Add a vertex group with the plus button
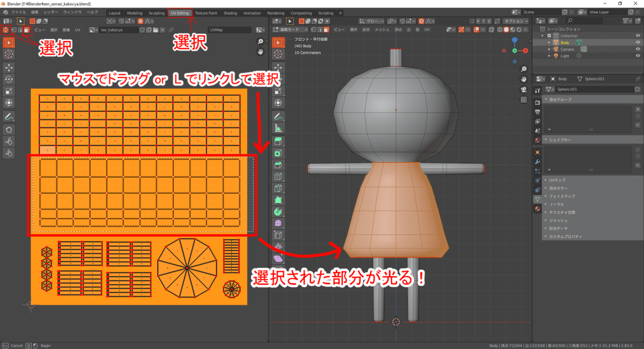Viewport: 644px width, 349px height. 638,109
